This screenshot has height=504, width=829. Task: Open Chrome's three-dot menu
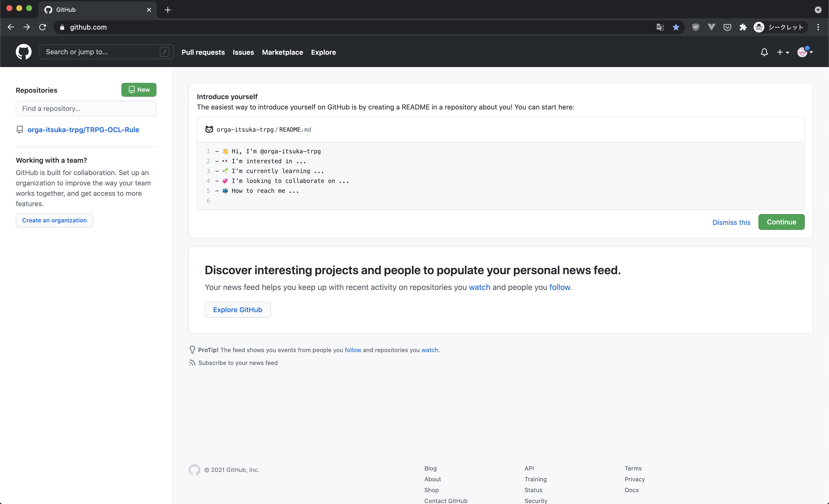[x=818, y=27]
